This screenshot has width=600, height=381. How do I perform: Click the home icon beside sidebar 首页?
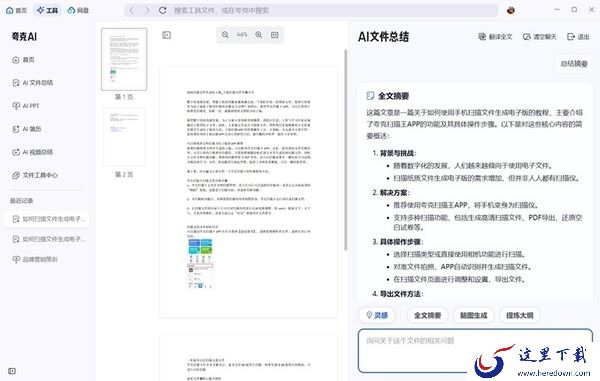coord(16,60)
